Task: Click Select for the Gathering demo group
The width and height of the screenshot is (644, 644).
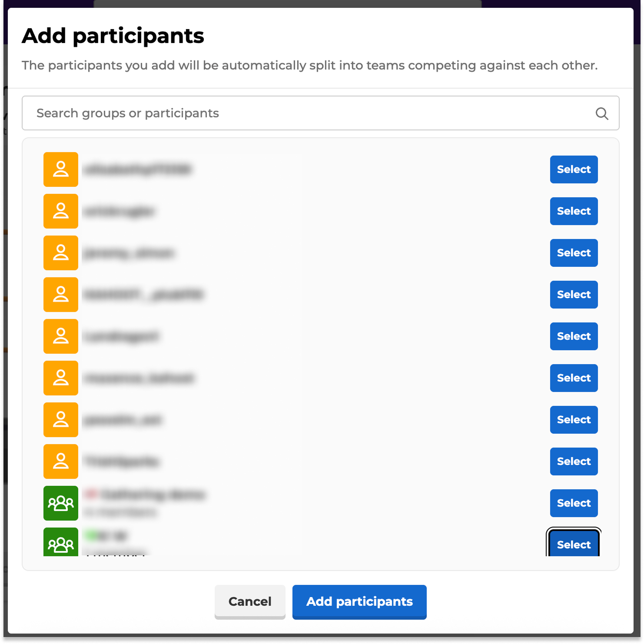Action: 574,503
